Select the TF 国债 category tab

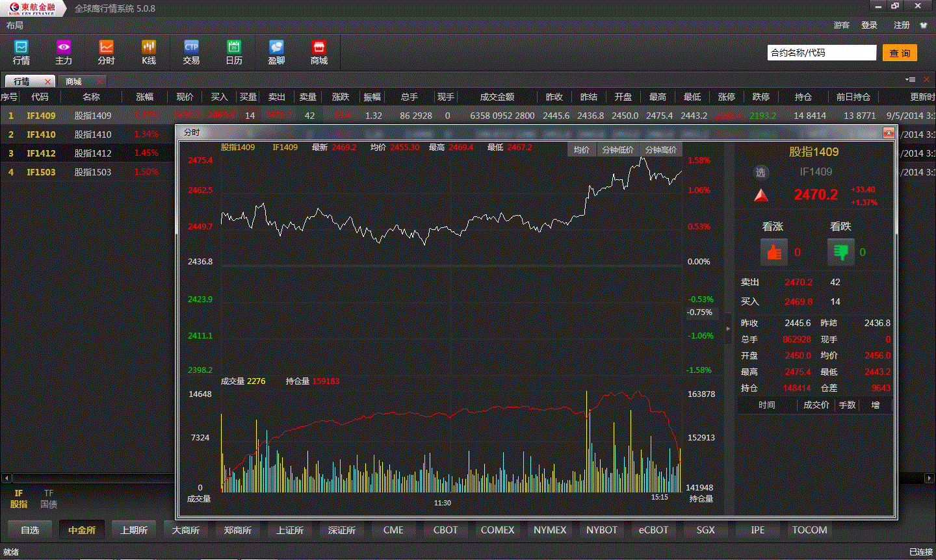(49, 499)
